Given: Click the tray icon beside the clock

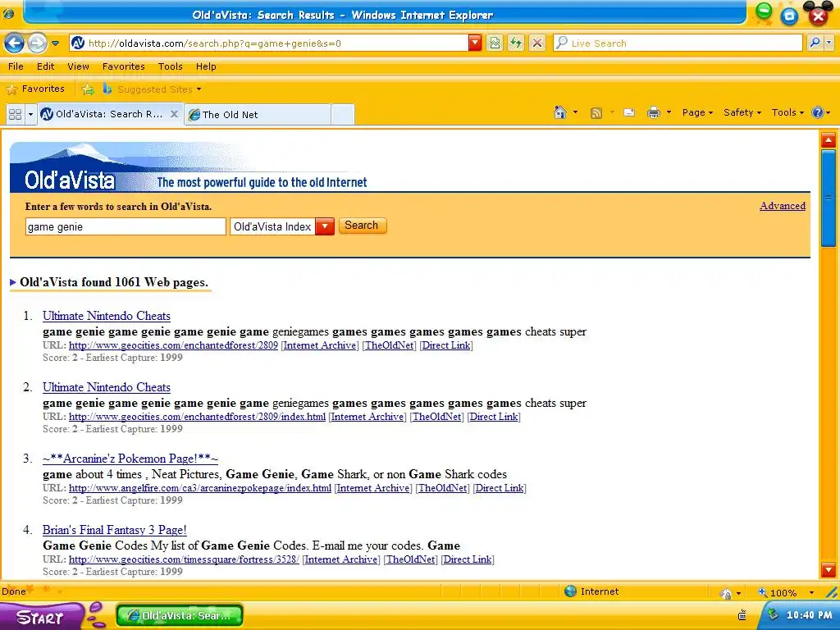Looking at the screenshot, I should pos(773,614).
